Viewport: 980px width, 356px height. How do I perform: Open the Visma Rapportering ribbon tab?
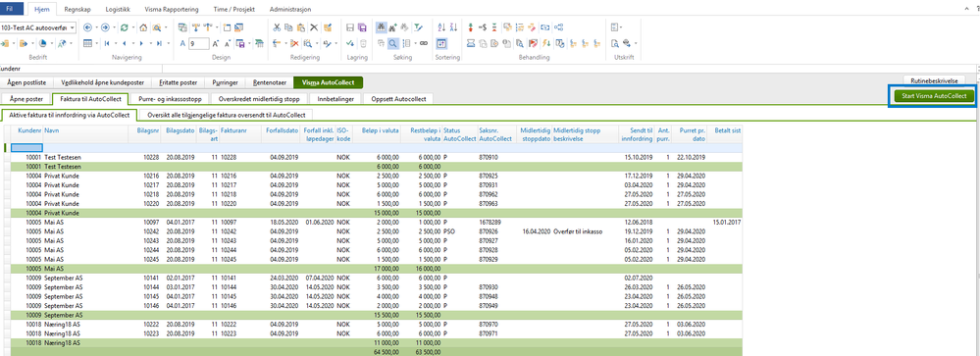[x=172, y=10]
